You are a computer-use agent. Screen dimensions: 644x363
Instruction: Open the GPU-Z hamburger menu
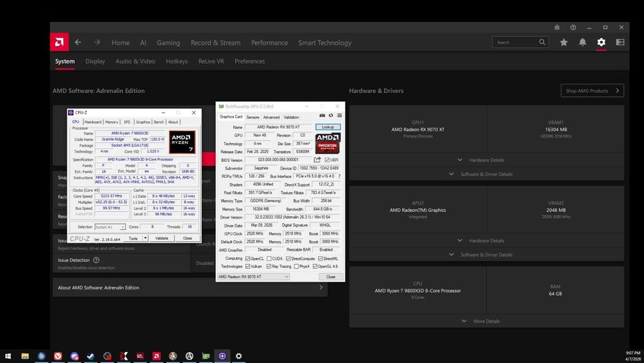pos(339,115)
